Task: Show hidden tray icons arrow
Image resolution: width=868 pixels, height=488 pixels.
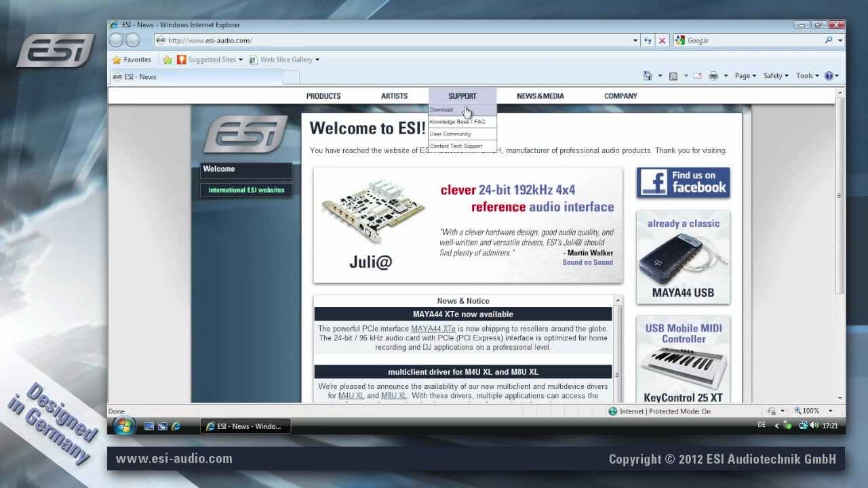Action: (x=777, y=426)
